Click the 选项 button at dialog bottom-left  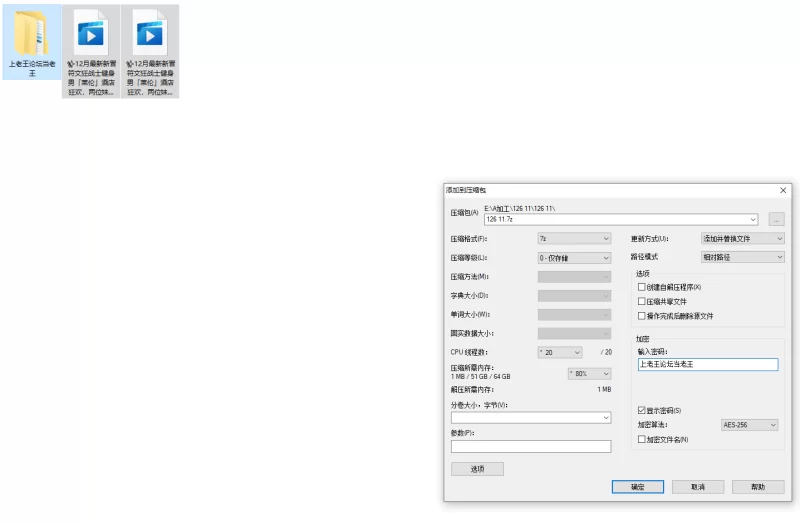(477, 469)
